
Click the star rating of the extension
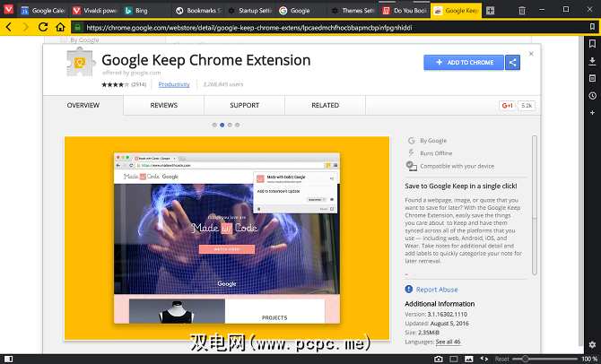pos(115,84)
